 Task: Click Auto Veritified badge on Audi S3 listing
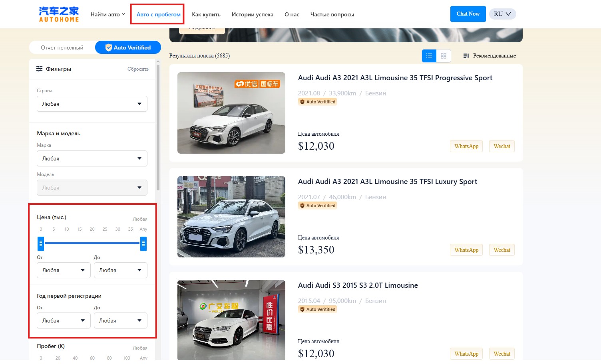pyautogui.click(x=318, y=309)
